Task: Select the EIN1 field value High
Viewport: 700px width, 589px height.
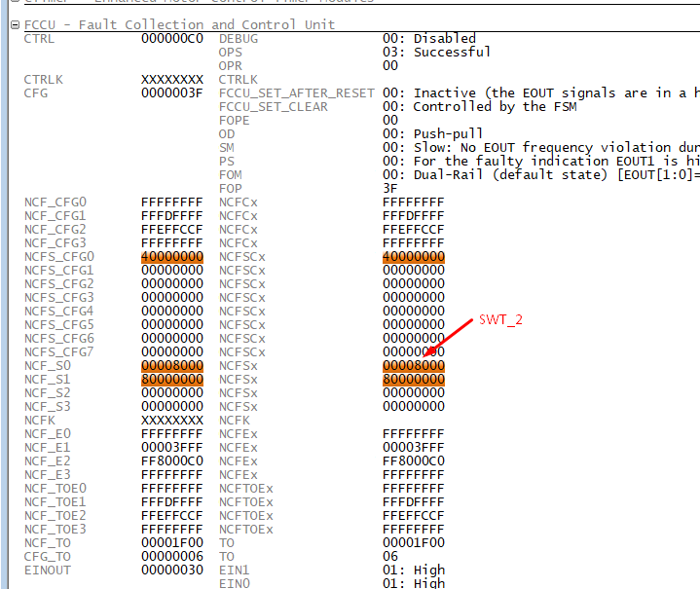Action: pos(414,570)
